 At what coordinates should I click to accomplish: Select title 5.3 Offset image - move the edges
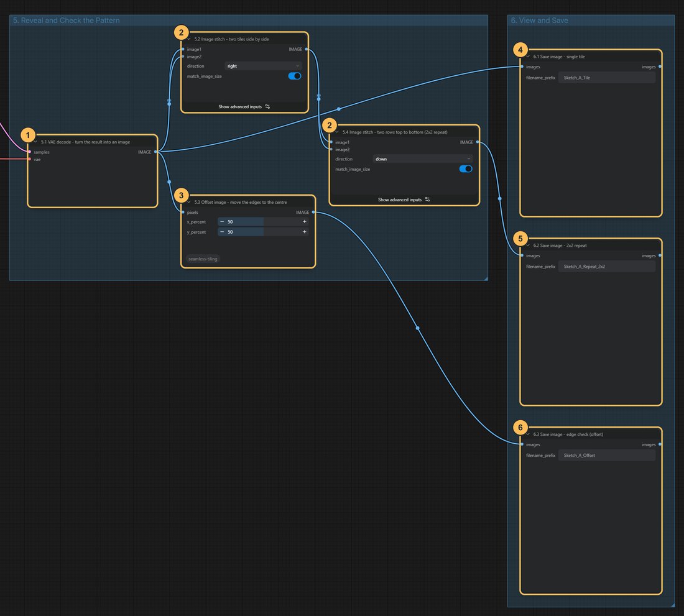[241, 202]
